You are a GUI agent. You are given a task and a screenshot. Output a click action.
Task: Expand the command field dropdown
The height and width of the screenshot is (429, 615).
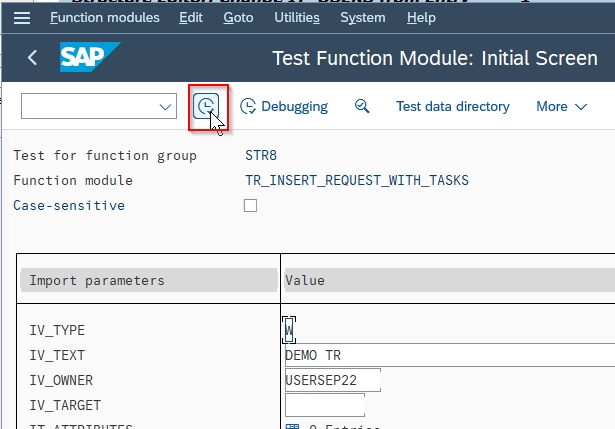(166, 106)
